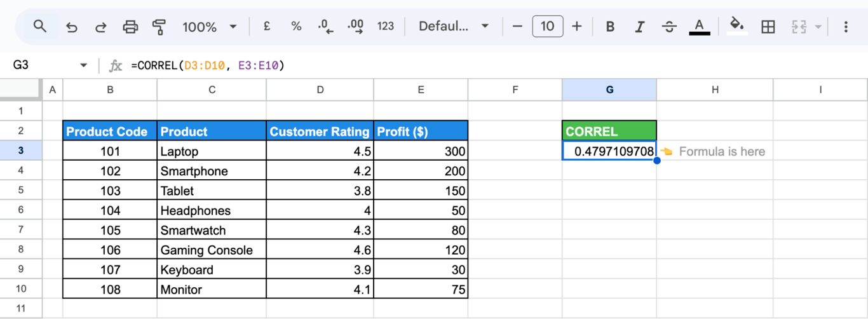Select row 11 header
Viewport: 868px width, 319px height.
click(21, 309)
